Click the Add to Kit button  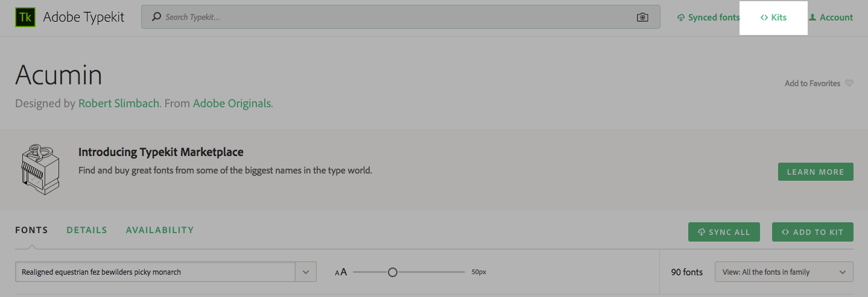813,232
